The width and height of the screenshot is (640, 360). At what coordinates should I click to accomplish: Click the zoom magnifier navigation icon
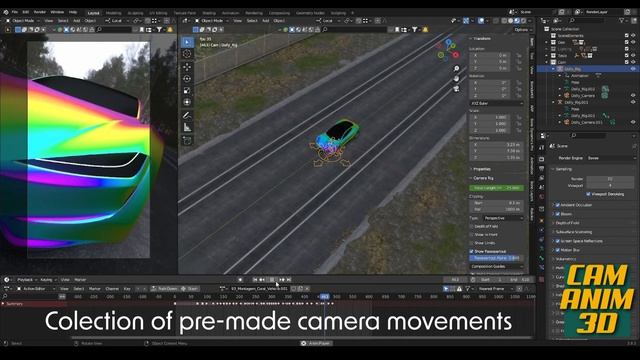tap(456, 69)
